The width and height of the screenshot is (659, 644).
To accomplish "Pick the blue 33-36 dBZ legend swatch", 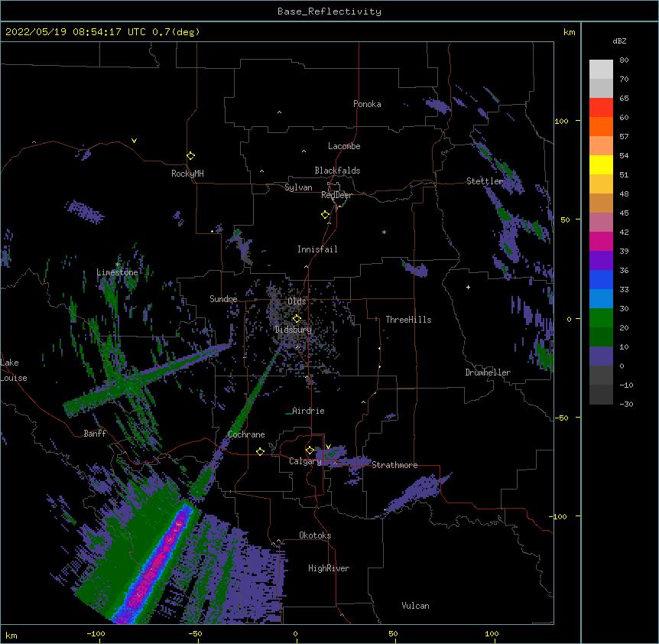I will coord(601,279).
